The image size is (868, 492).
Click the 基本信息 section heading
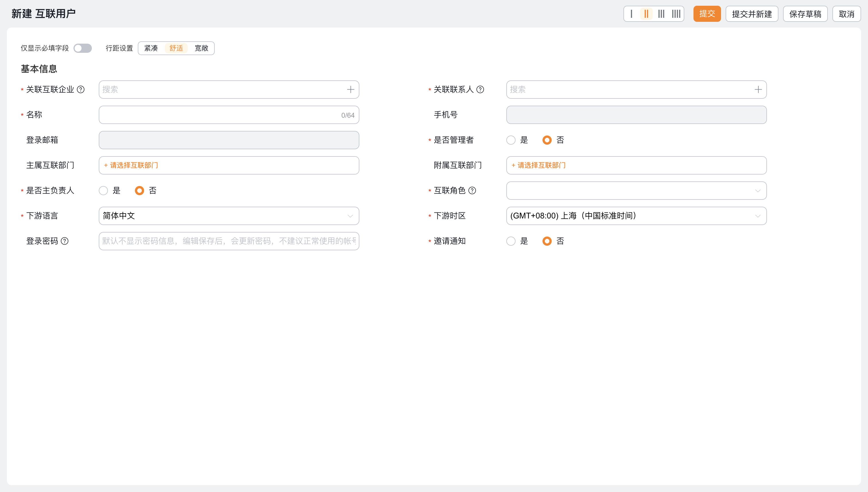tap(39, 69)
